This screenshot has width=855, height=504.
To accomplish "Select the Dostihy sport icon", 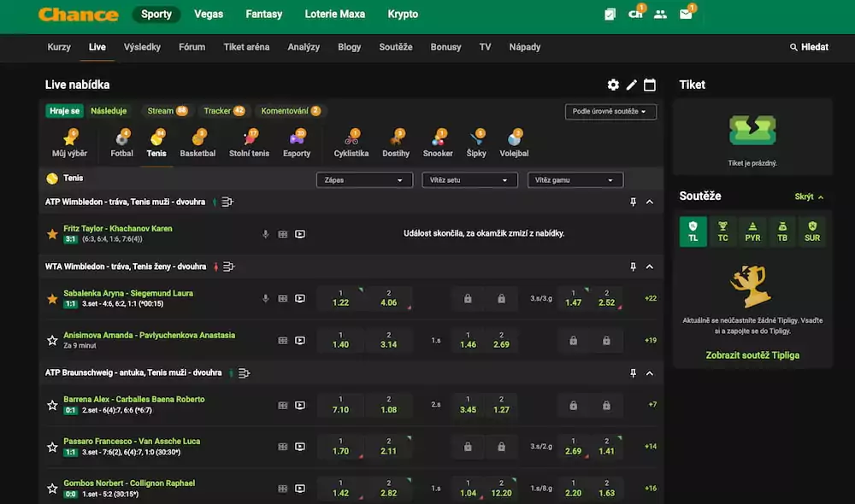I will (x=395, y=142).
